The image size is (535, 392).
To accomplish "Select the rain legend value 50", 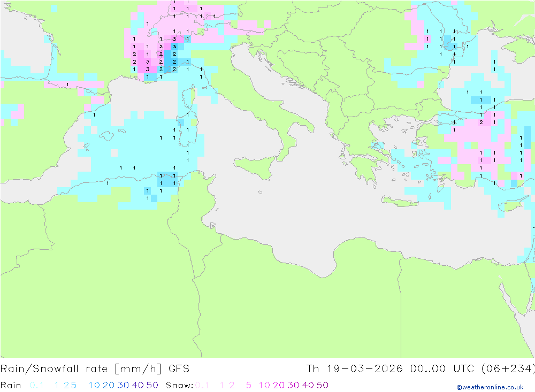I will (152, 385).
